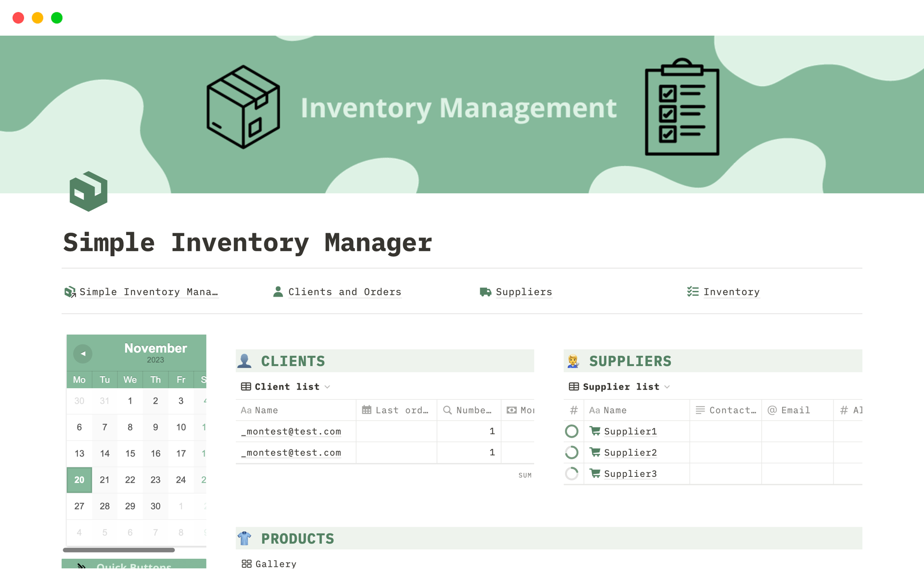
Task: Click the shopping cart icon next to Supplier2
Action: tap(594, 452)
